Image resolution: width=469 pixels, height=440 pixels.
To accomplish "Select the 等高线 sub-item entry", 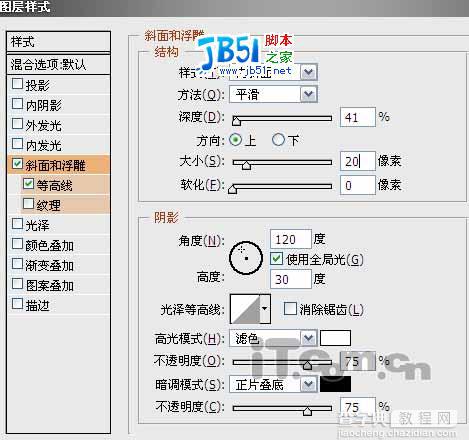I will click(x=66, y=185).
